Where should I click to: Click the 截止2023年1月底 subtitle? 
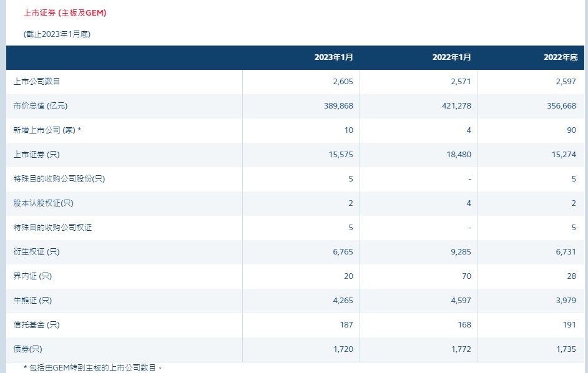57,34
